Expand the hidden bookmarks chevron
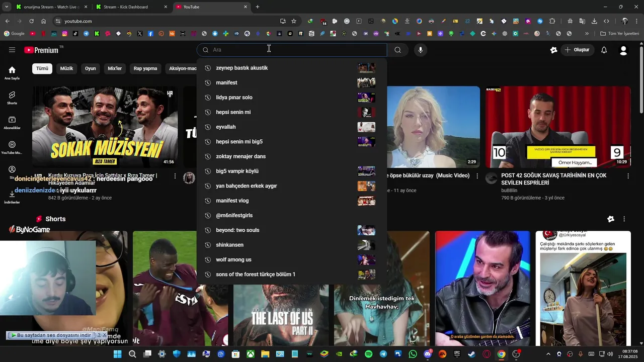This screenshot has width=644, height=362. tap(587, 34)
